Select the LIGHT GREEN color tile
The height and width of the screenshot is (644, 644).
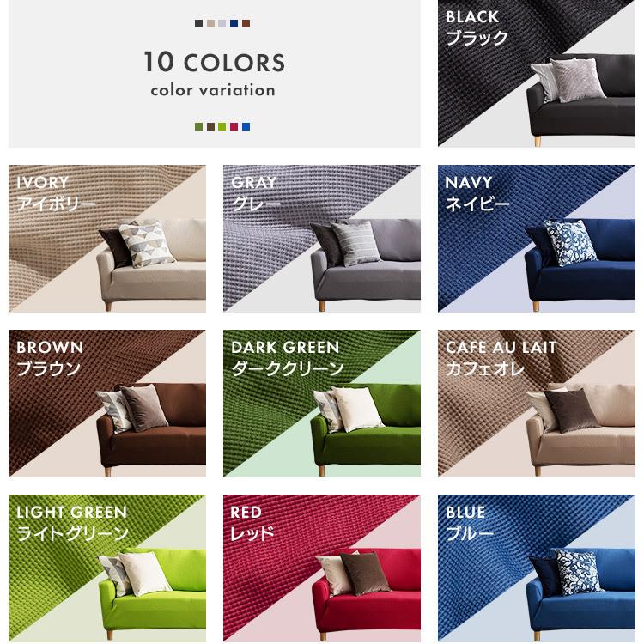tap(107, 568)
